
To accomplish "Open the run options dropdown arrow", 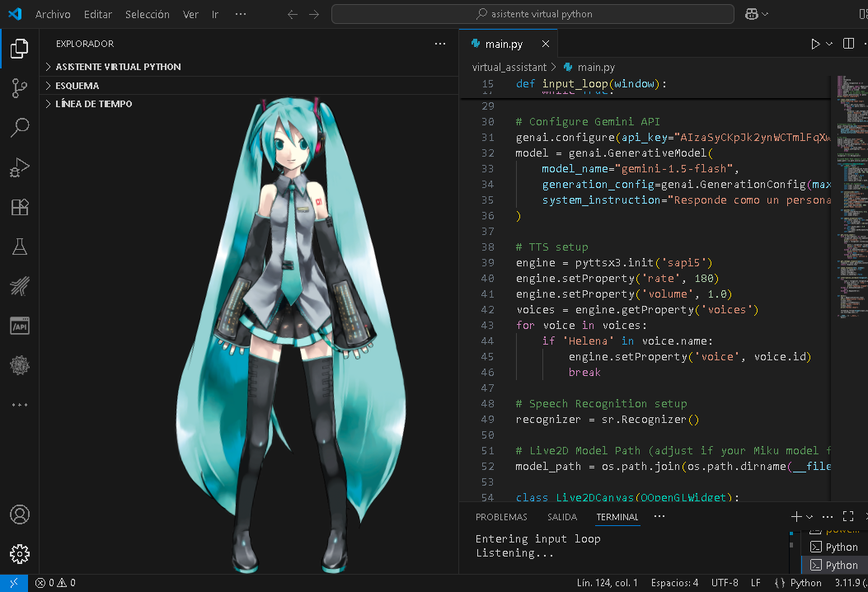I will pyautogui.click(x=828, y=44).
